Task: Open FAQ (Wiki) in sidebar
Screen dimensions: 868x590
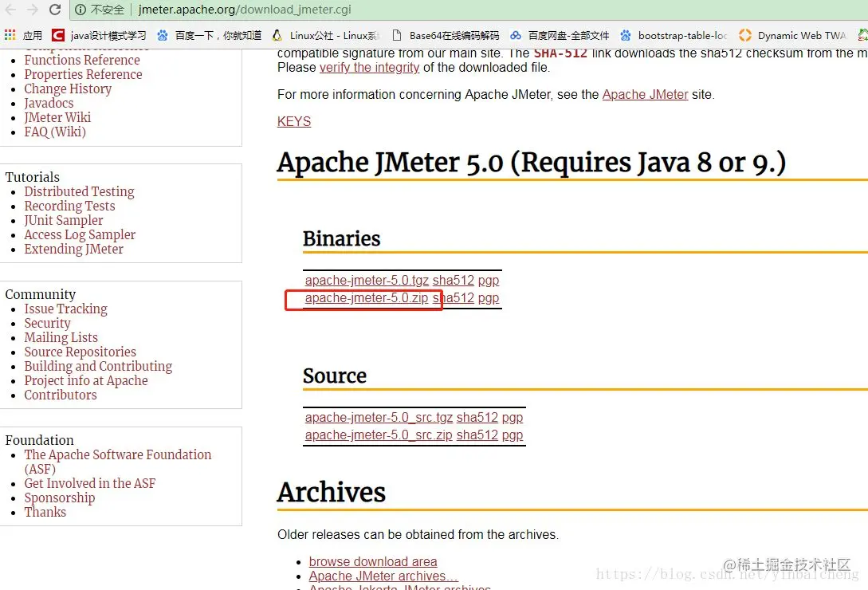Action: coord(55,132)
